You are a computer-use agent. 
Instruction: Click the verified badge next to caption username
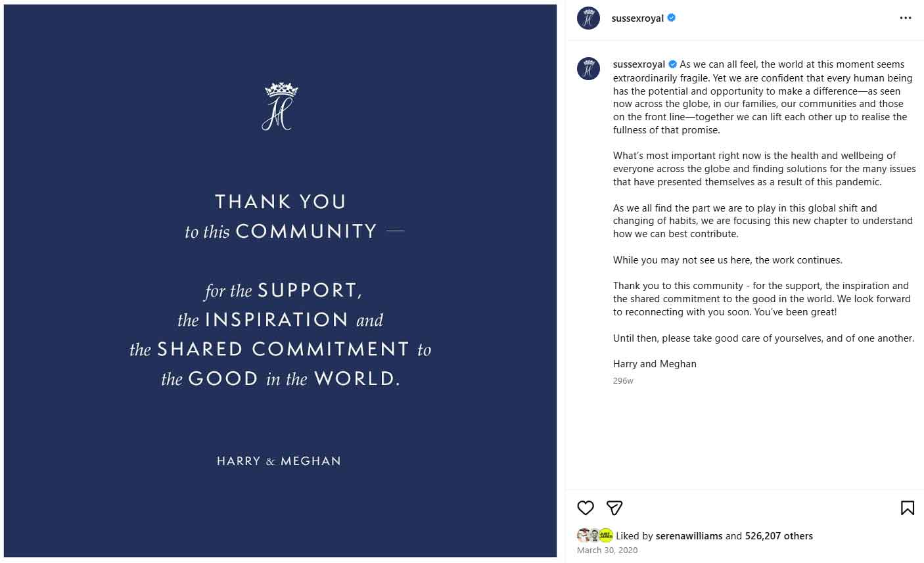coord(673,64)
